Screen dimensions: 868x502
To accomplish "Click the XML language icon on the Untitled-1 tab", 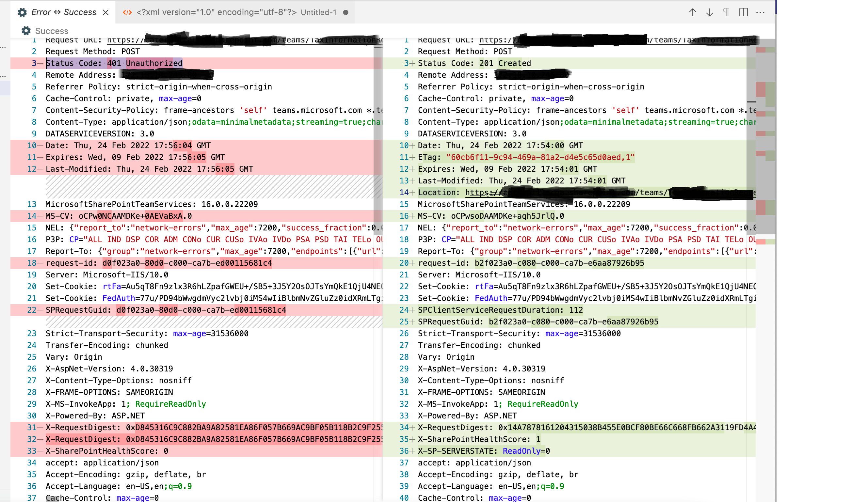I will point(127,12).
